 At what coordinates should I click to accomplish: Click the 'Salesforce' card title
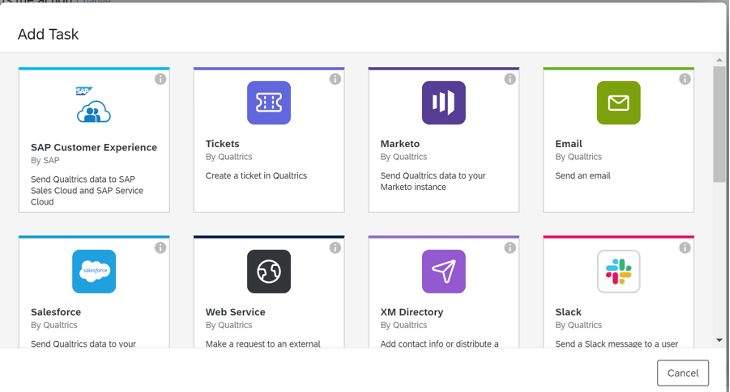[x=56, y=312]
